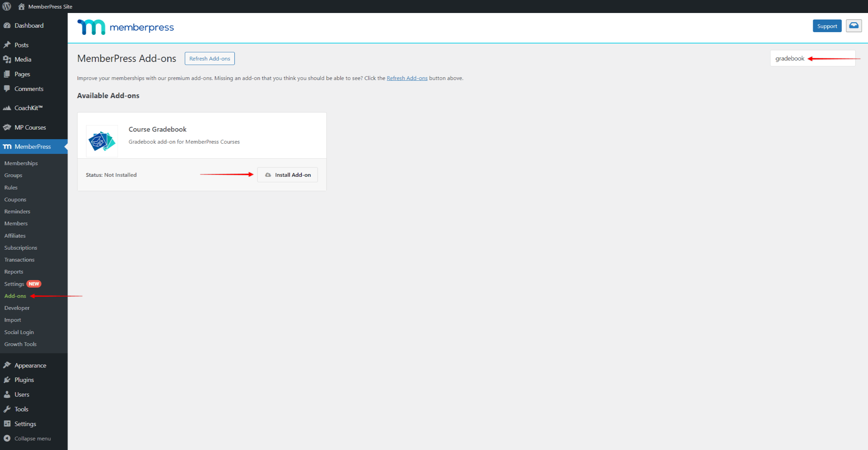Click the MP Courses menu icon

pyautogui.click(x=9, y=127)
